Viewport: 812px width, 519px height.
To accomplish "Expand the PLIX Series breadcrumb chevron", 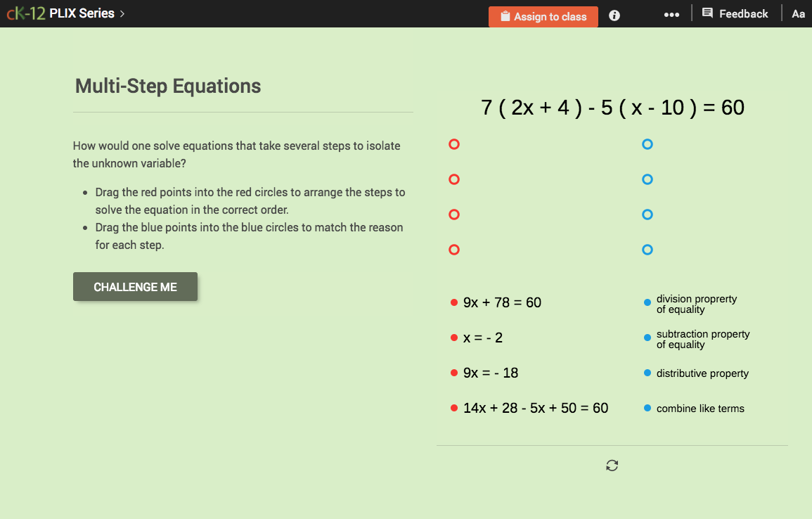I will [x=121, y=13].
